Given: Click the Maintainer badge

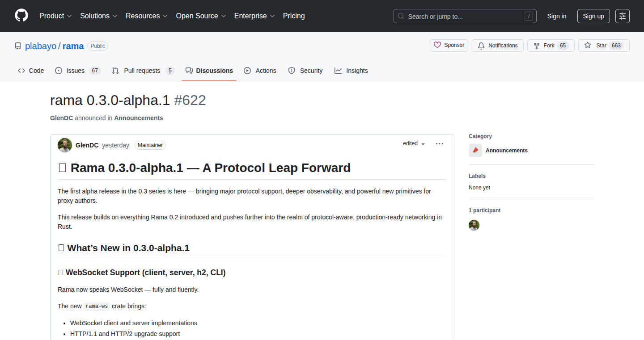Looking at the screenshot, I should (150, 145).
